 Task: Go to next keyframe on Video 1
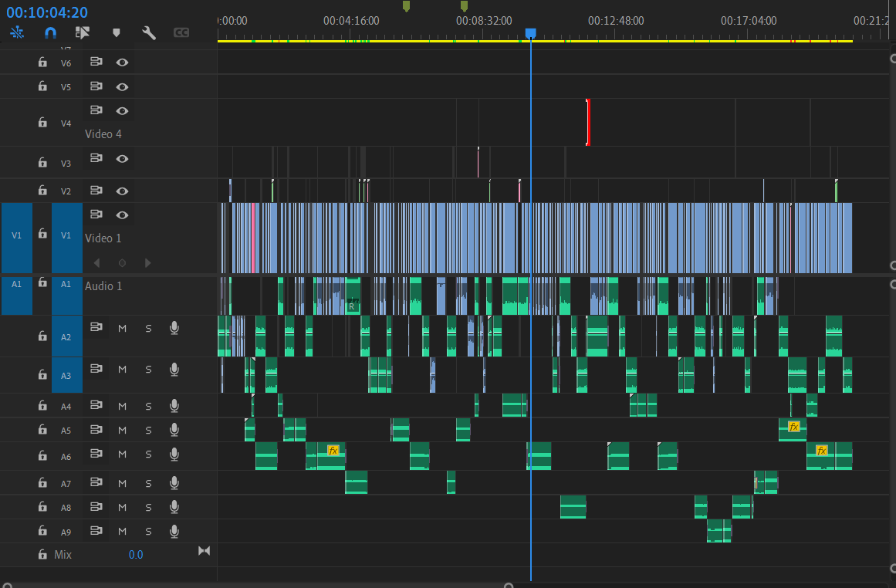point(148,262)
